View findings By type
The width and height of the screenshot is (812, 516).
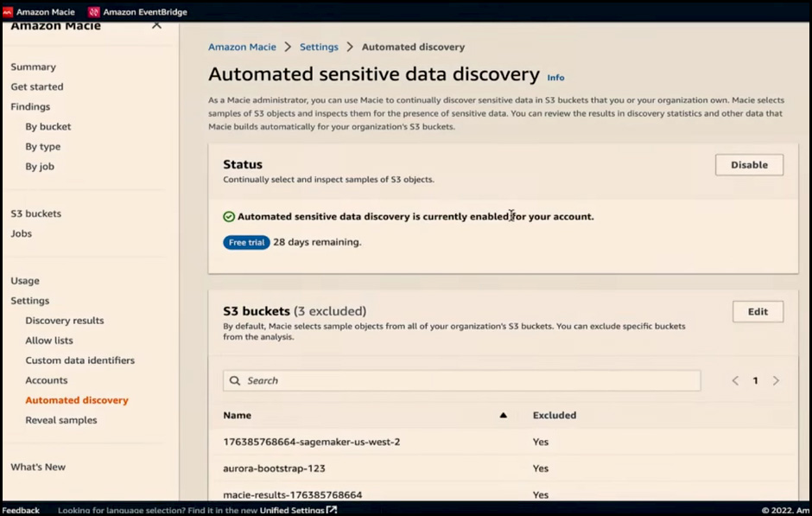[x=43, y=147]
